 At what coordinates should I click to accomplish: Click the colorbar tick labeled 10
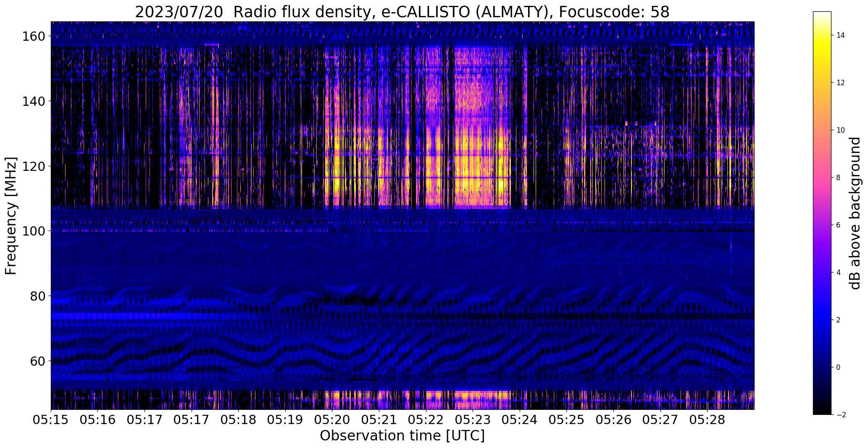point(840,130)
